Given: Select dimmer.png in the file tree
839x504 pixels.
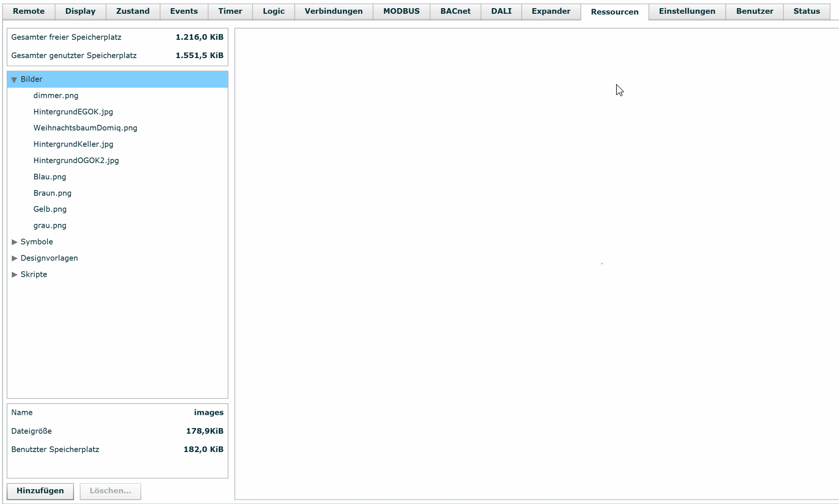Looking at the screenshot, I should 56,96.
